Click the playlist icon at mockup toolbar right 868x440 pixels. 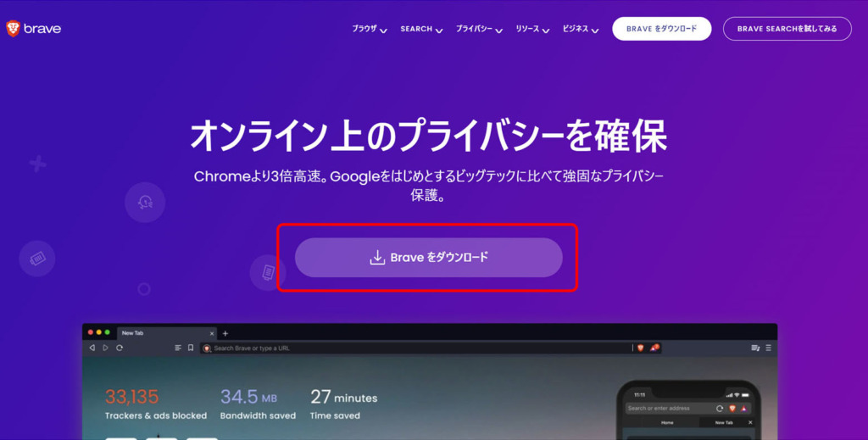(x=755, y=348)
